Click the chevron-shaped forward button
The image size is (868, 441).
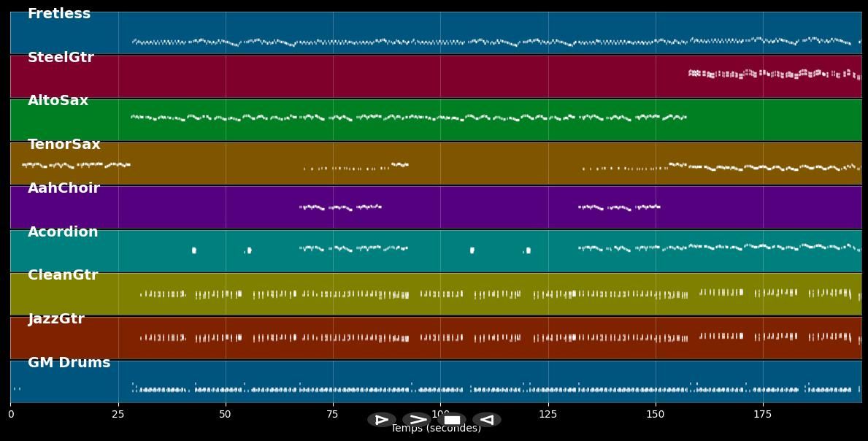[x=417, y=420]
